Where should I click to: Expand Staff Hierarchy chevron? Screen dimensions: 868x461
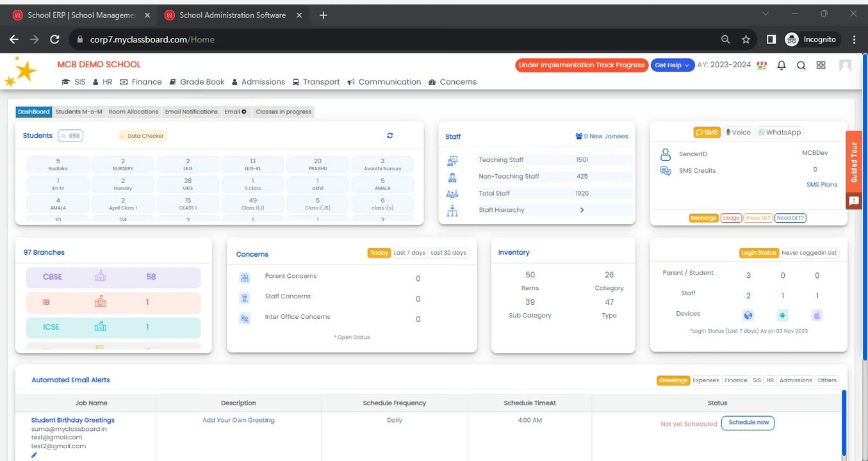click(x=582, y=210)
